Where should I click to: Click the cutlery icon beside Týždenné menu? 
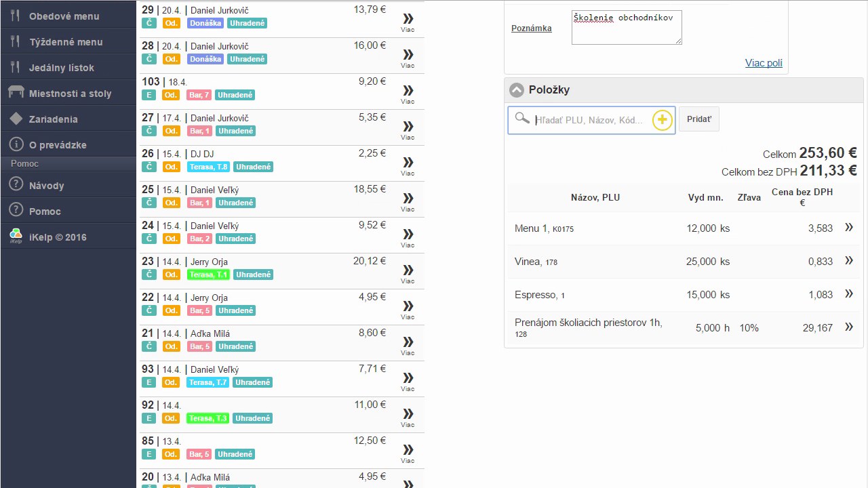16,41
